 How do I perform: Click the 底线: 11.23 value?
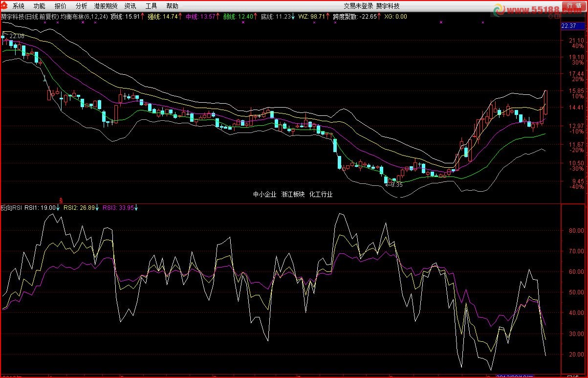(x=275, y=16)
